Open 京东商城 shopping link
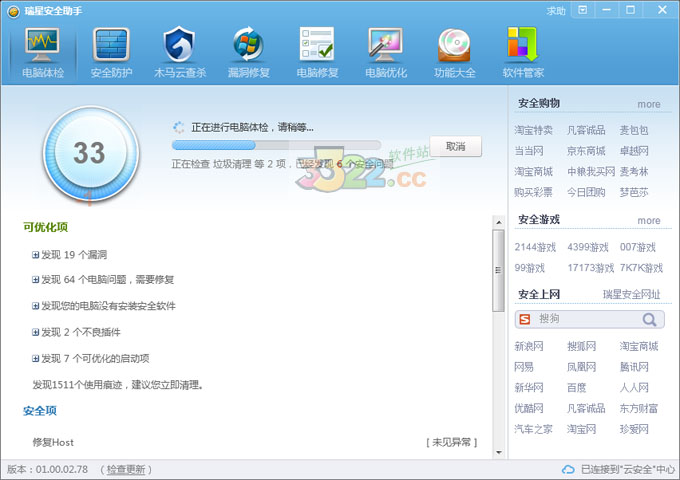Viewport: 680px width, 480px height. [586, 151]
